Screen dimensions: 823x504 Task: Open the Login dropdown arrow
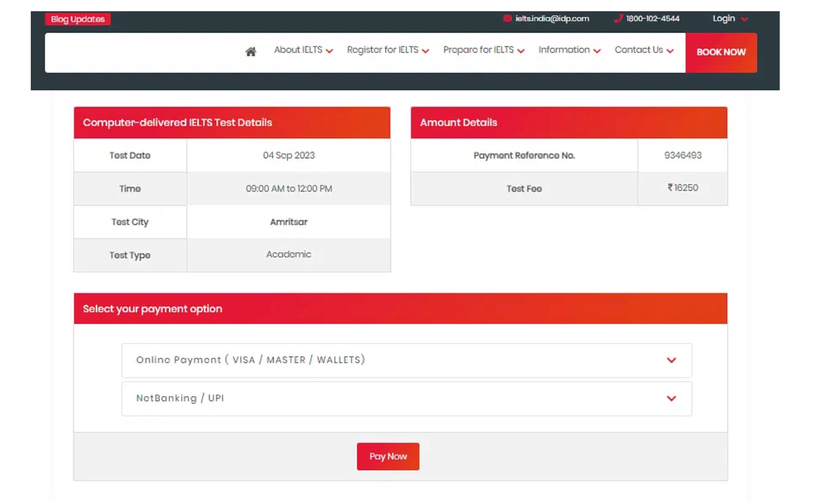click(744, 19)
